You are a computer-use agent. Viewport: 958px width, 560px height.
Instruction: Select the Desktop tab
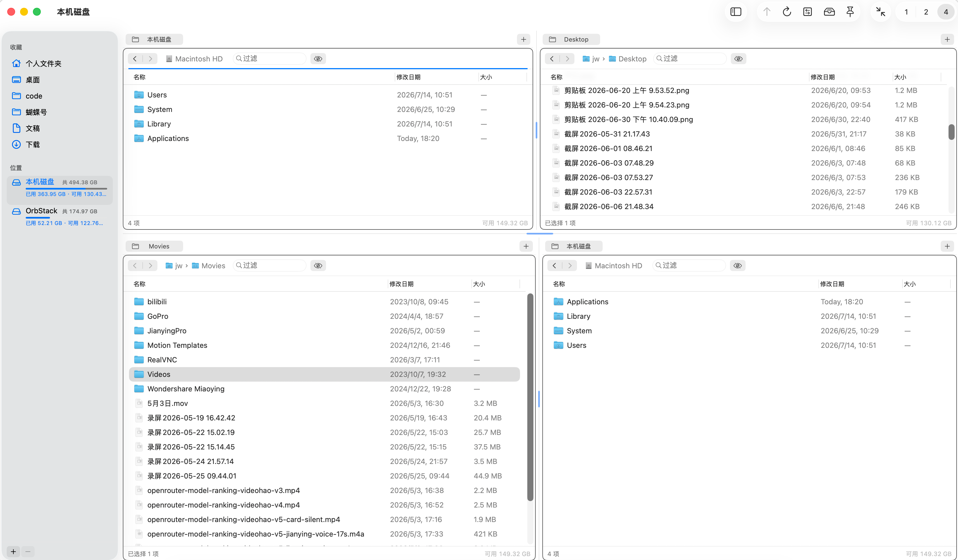coord(571,39)
